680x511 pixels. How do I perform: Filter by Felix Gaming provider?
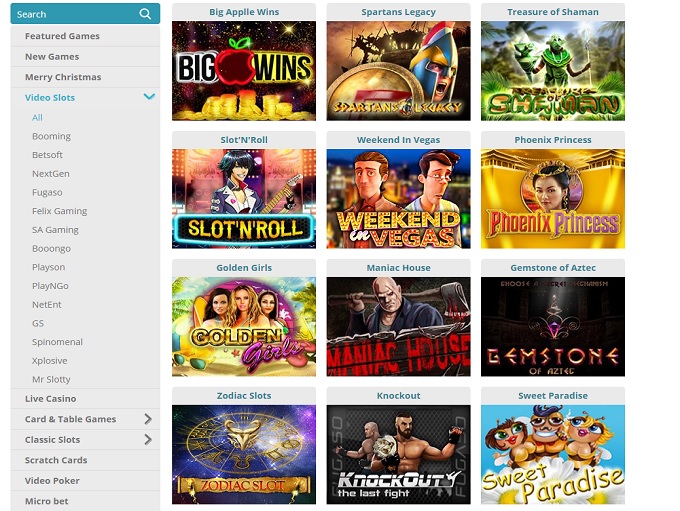59,211
